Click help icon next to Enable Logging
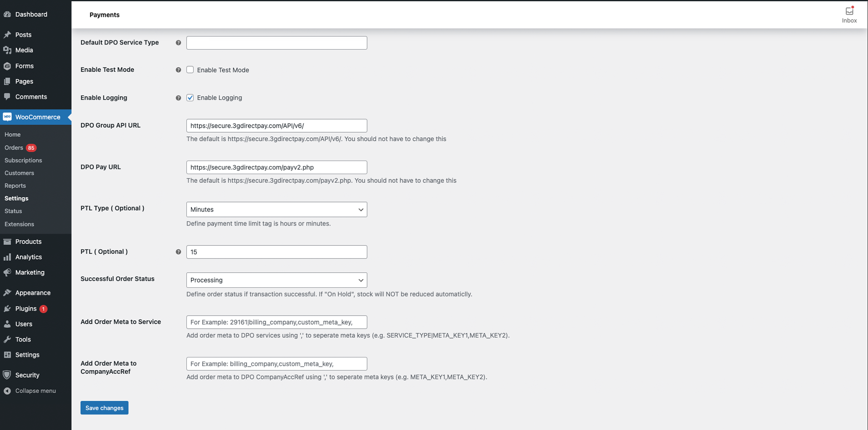This screenshot has width=868, height=430. 178,98
